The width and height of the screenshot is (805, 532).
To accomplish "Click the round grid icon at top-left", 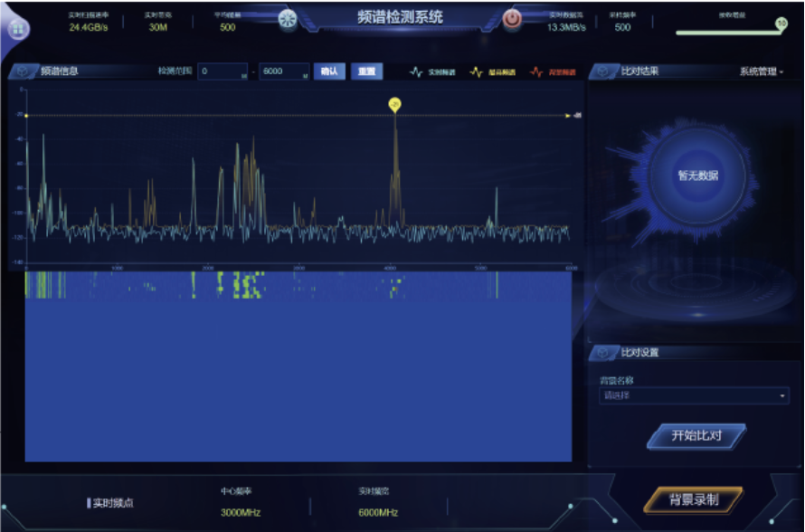I will click(x=18, y=27).
